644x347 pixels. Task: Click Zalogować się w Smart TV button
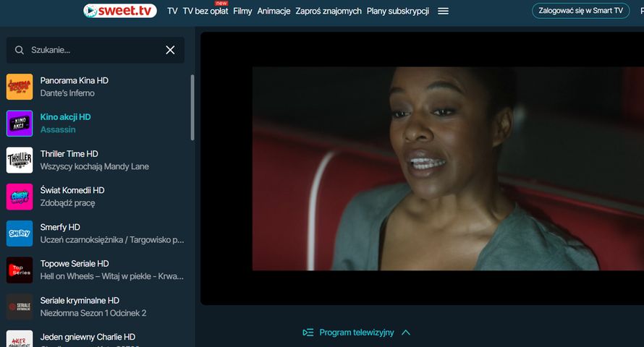pos(581,11)
